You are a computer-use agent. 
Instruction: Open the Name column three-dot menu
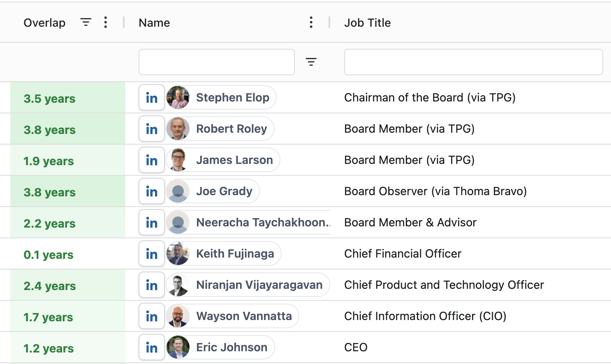pyautogui.click(x=311, y=22)
